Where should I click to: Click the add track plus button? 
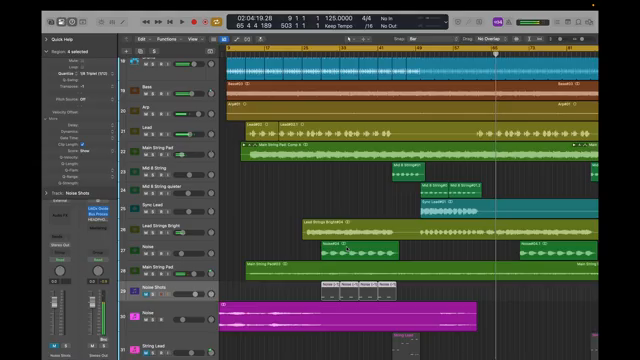(126, 51)
